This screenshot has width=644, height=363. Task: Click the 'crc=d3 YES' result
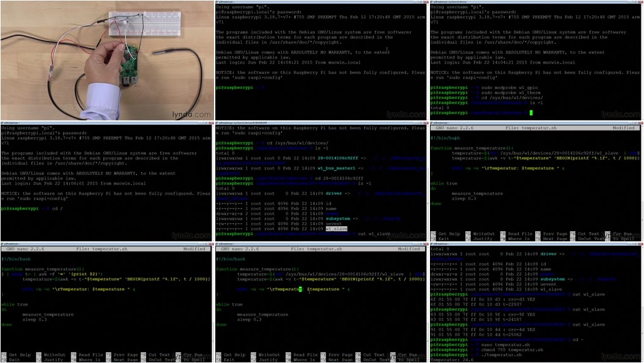coord(521,299)
